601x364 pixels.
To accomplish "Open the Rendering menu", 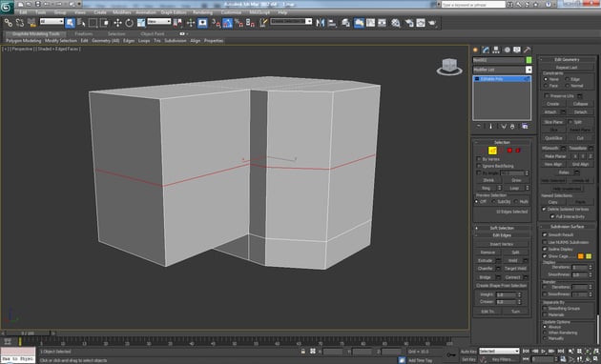I will point(203,12).
